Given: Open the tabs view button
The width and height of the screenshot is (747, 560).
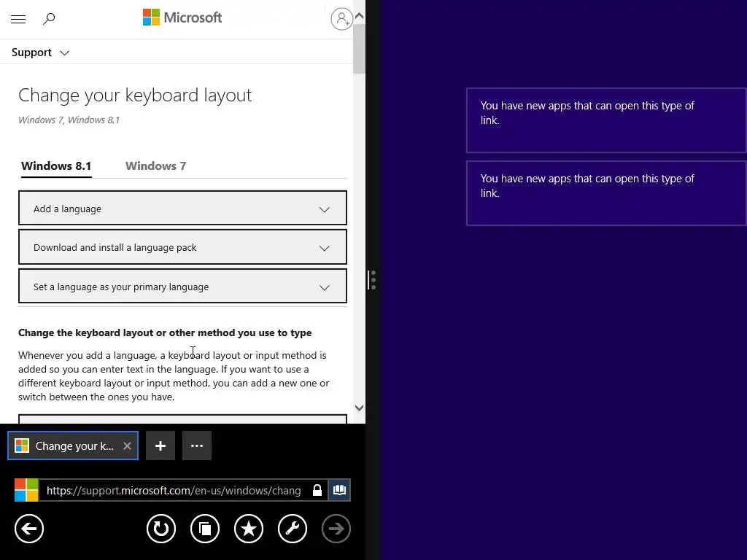Looking at the screenshot, I should [x=205, y=529].
